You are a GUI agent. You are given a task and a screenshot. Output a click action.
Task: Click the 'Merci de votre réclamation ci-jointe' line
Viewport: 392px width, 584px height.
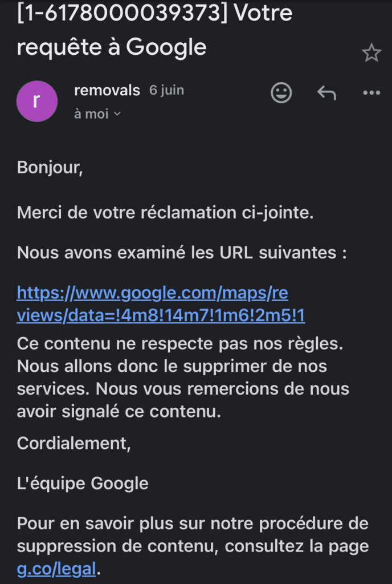point(166,213)
